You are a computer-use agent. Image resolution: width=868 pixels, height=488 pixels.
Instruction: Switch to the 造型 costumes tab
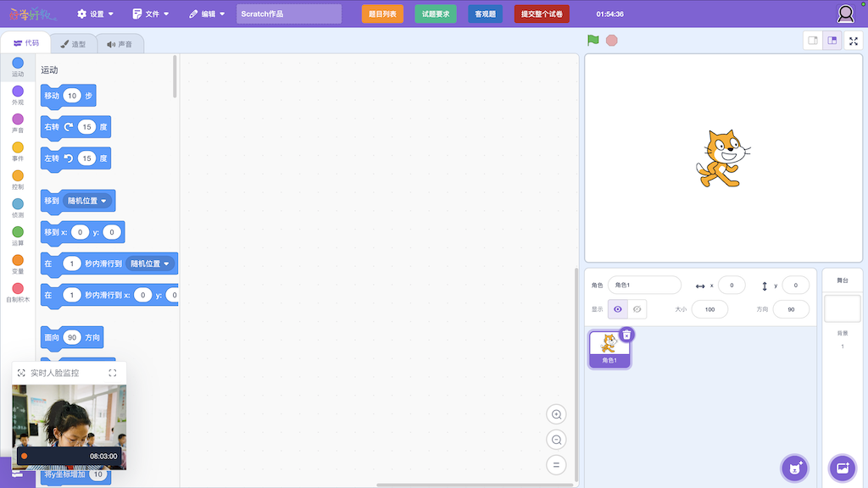(73, 44)
